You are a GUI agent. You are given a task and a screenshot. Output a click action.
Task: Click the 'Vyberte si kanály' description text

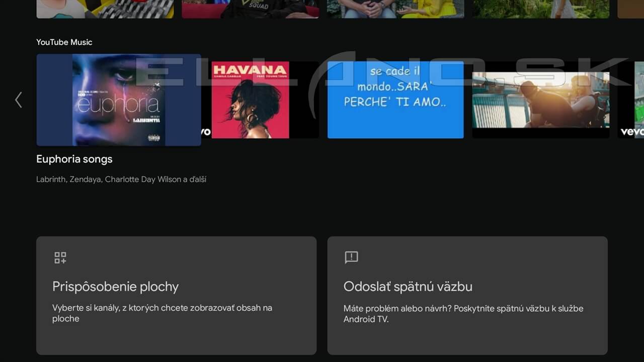[162, 313]
